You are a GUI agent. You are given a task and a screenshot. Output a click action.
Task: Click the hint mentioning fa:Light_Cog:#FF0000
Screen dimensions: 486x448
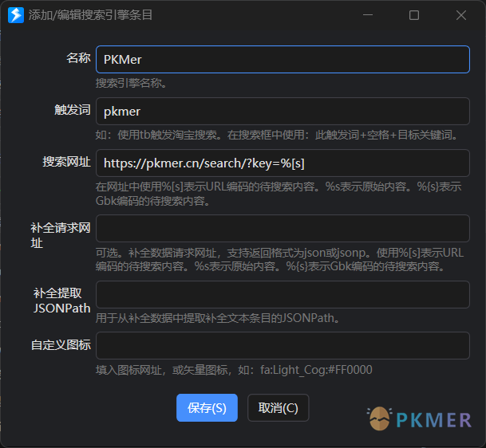[x=234, y=370]
